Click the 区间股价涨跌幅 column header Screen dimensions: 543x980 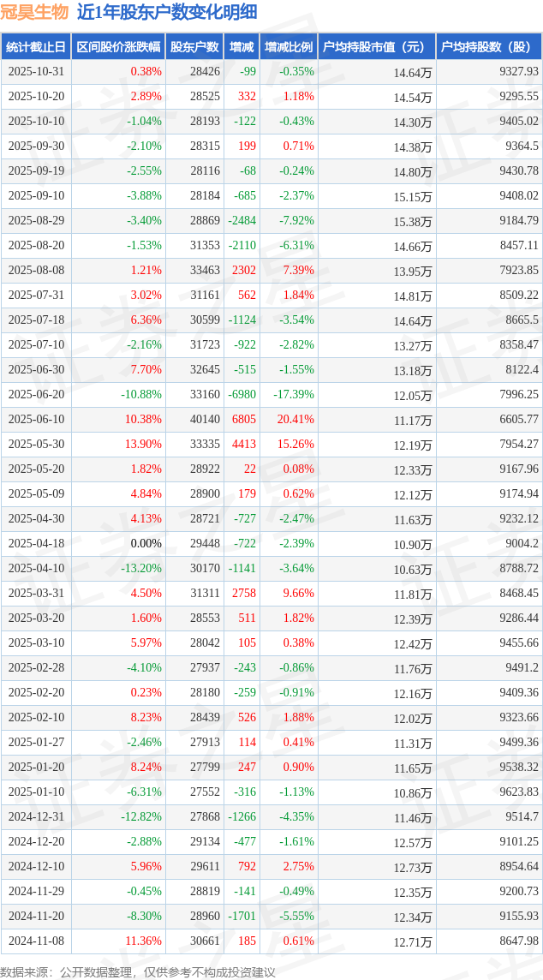(x=117, y=47)
